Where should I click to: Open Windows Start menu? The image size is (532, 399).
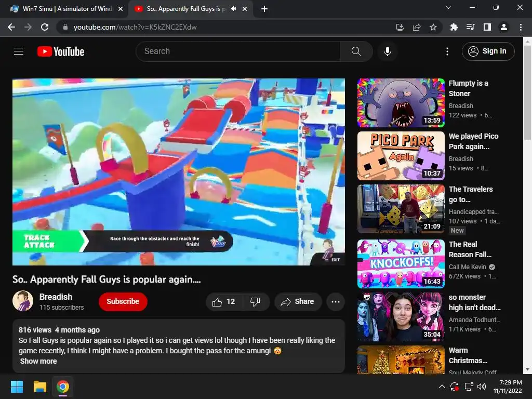click(17, 387)
